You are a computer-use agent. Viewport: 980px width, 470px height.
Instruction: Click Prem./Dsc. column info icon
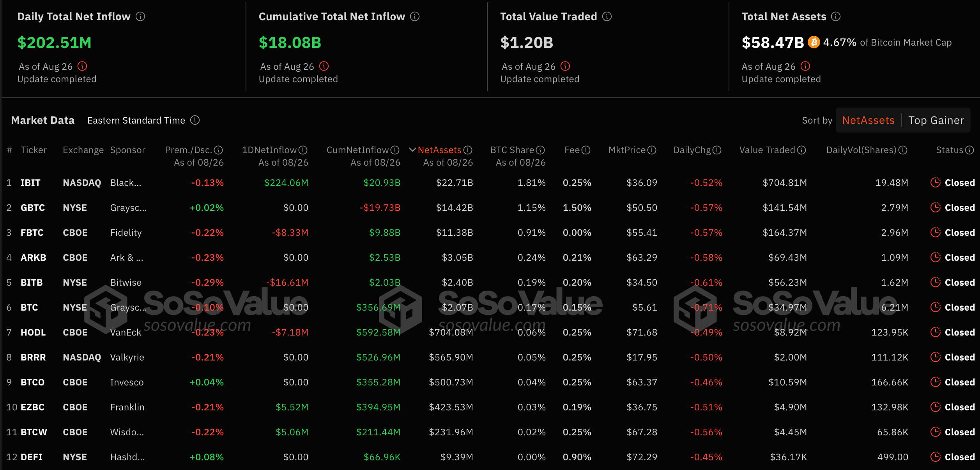click(x=219, y=150)
